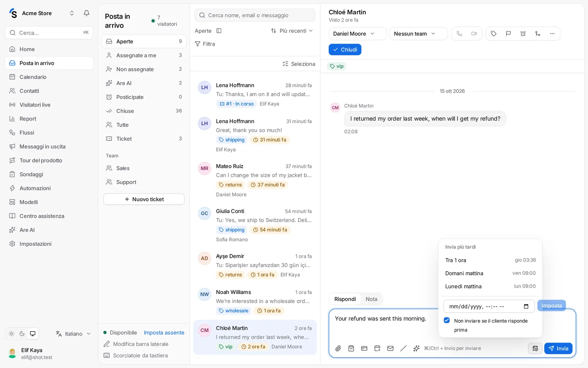This screenshot has width=588, height=368.
Task: Open the shopping bag icon in composer
Action: point(351,348)
